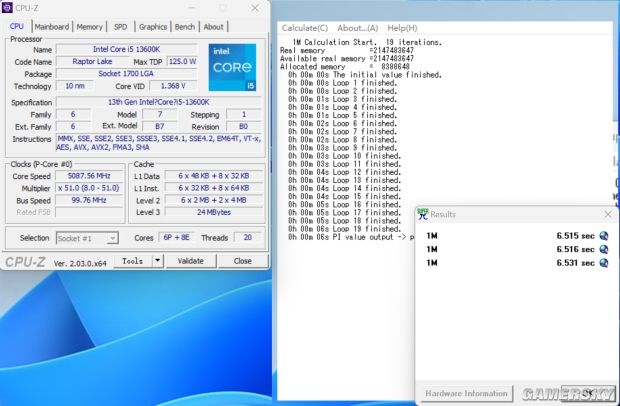This screenshot has width=620, height=406.
Task: Go to the Graphics tab
Action: point(153,27)
